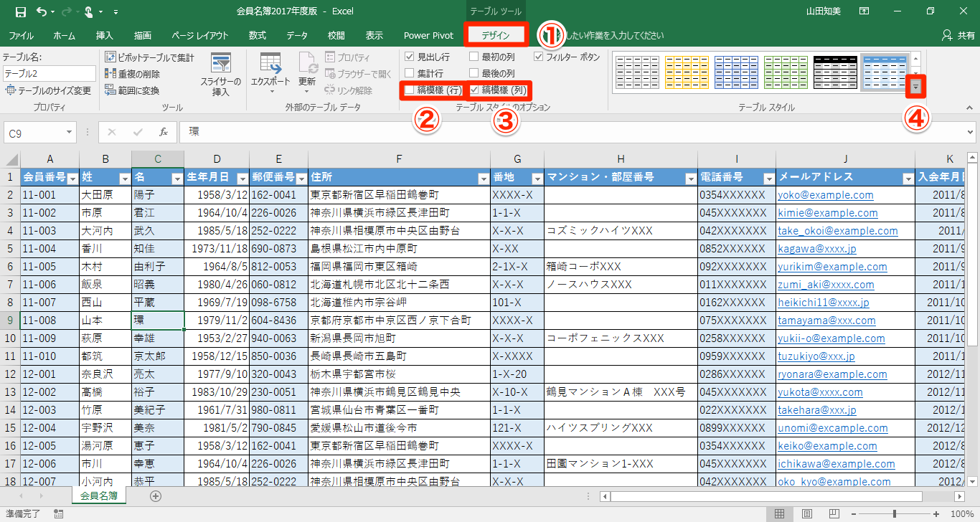Image resolution: width=980 pixels, height=522 pixels.
Task: Open the 姓 column filter dropdown
Action: [125, 178]
